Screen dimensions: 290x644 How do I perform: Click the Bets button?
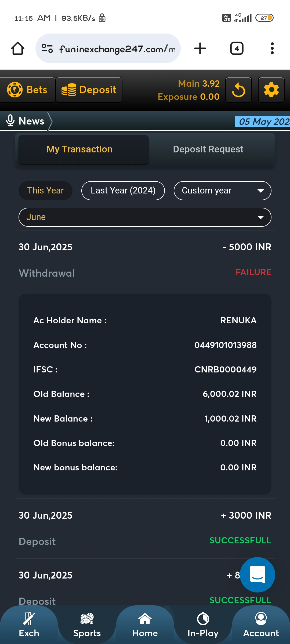click(28, 90)
